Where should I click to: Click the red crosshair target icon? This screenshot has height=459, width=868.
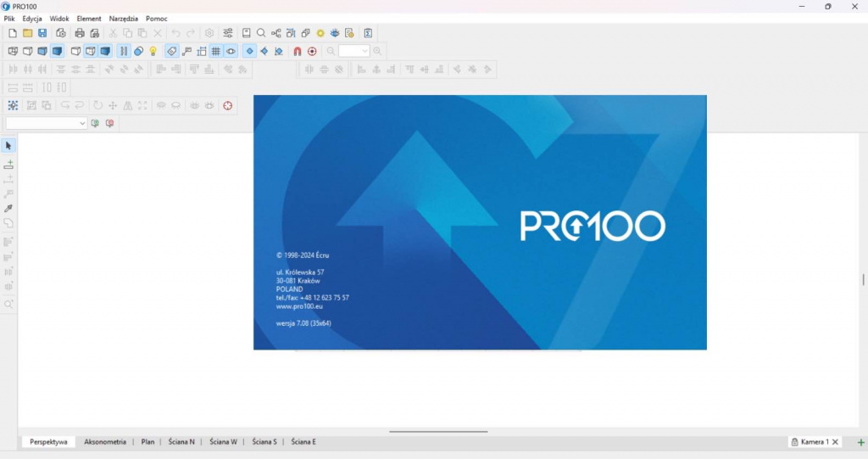(227, 106)
